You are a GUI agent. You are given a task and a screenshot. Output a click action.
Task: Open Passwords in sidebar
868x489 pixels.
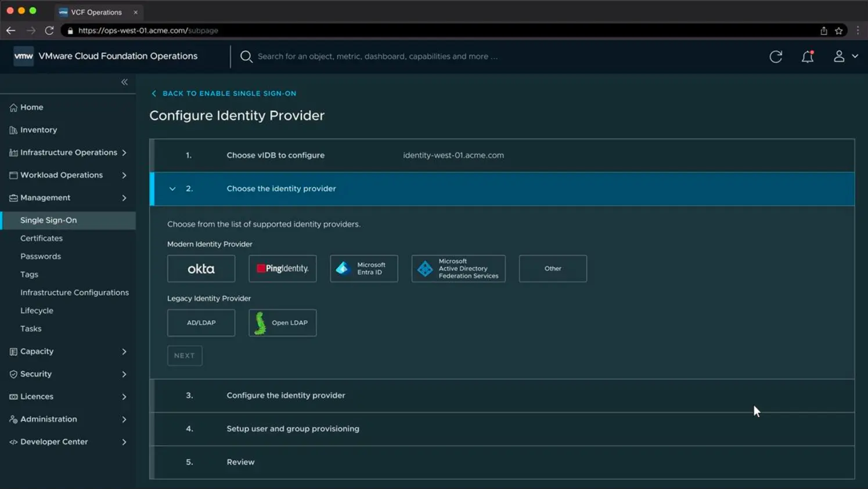41,256
